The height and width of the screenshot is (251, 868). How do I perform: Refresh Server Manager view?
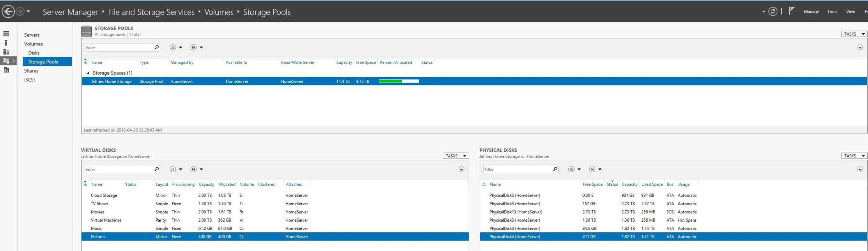773,11
